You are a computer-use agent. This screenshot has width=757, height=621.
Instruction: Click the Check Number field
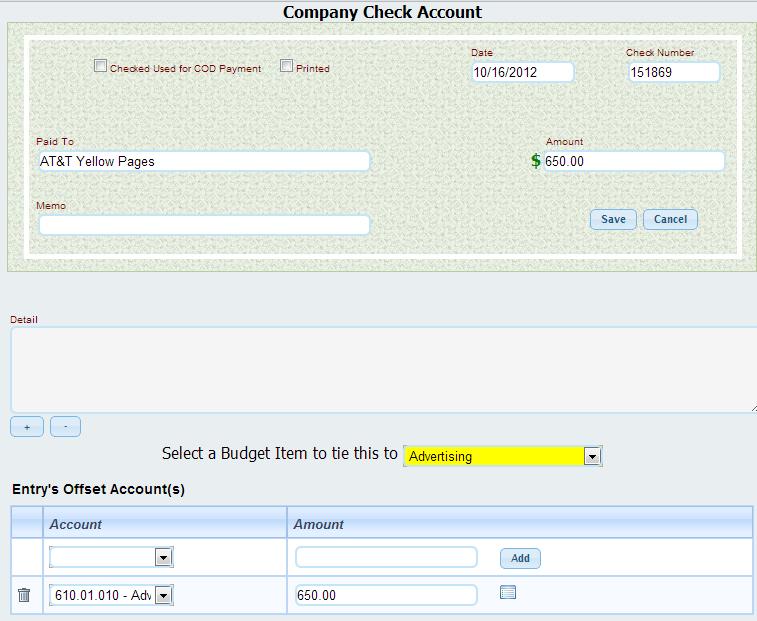(673, 72)
